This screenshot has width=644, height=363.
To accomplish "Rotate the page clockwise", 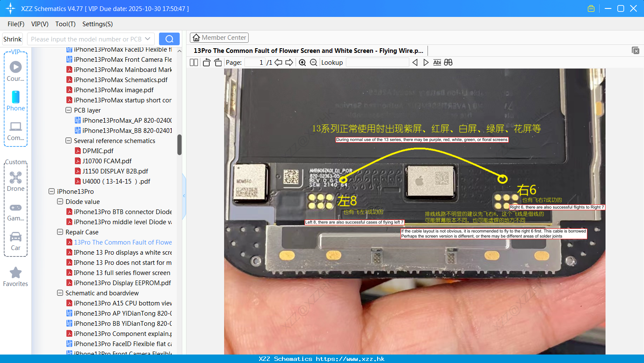I will [218, 62].
